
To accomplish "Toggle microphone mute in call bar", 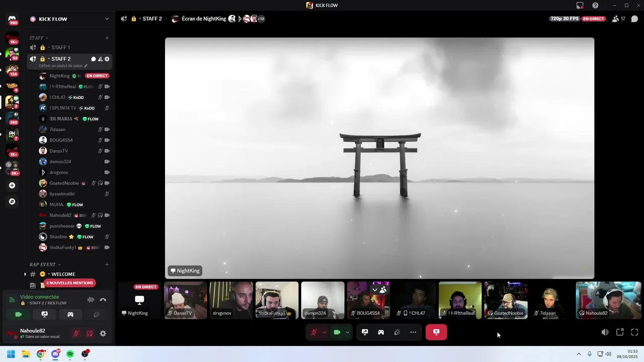I will pos(314,332).
